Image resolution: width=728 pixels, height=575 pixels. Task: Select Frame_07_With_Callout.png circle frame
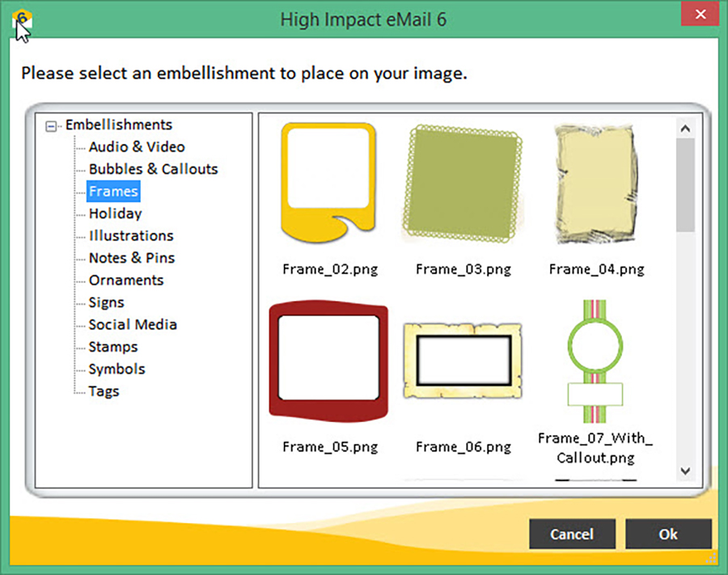(x=595, y=361)
